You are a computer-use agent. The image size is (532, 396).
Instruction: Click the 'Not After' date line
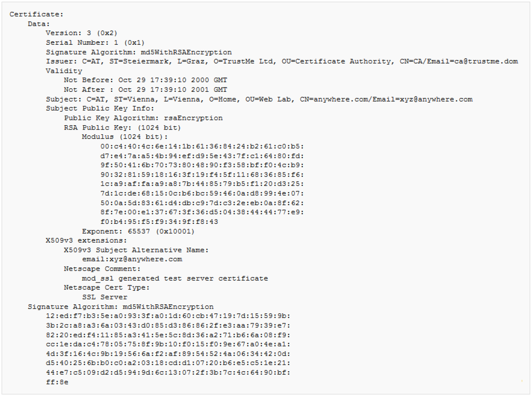(145, 90)
